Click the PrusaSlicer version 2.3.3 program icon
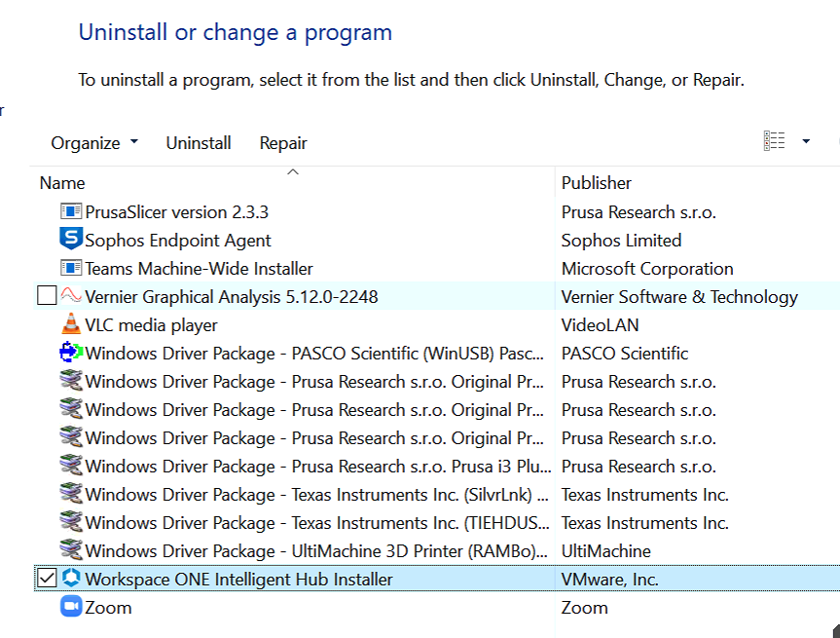840x638 pixels. pyautogui.click(x=71, y=211)
